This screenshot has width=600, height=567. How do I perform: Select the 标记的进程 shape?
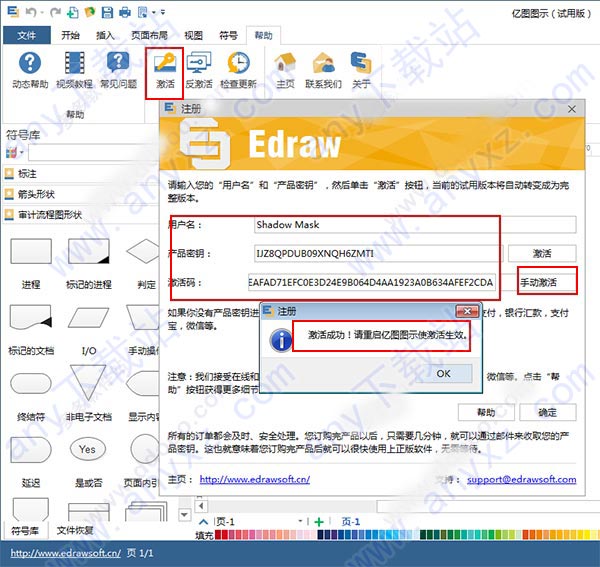pos(88,251)
